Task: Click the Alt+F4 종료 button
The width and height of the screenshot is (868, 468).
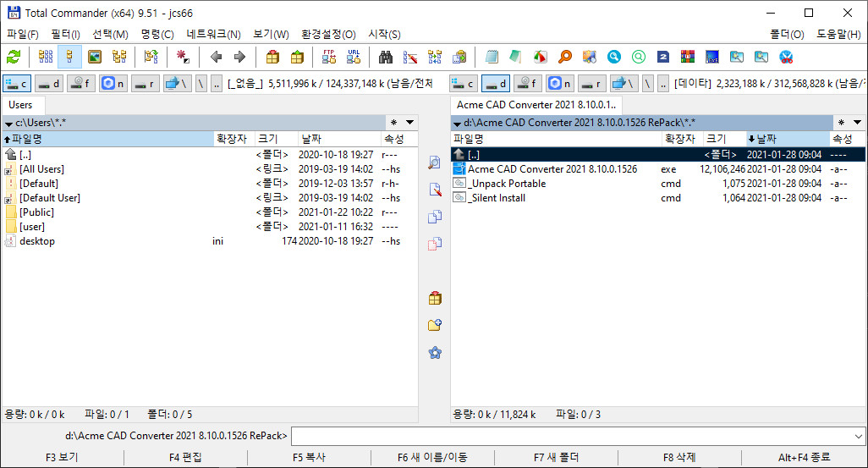Action: coord(804,458)
